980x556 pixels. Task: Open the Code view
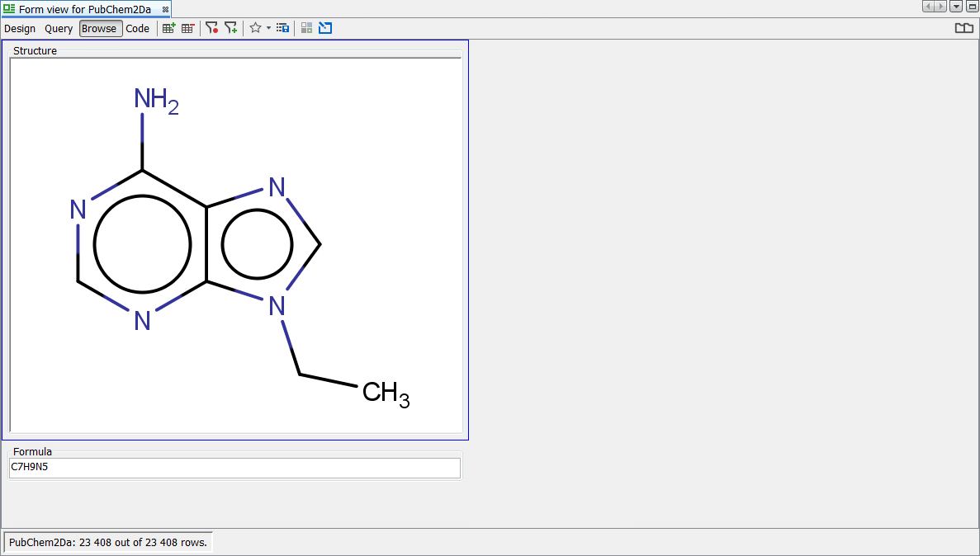tap(138, 29)
